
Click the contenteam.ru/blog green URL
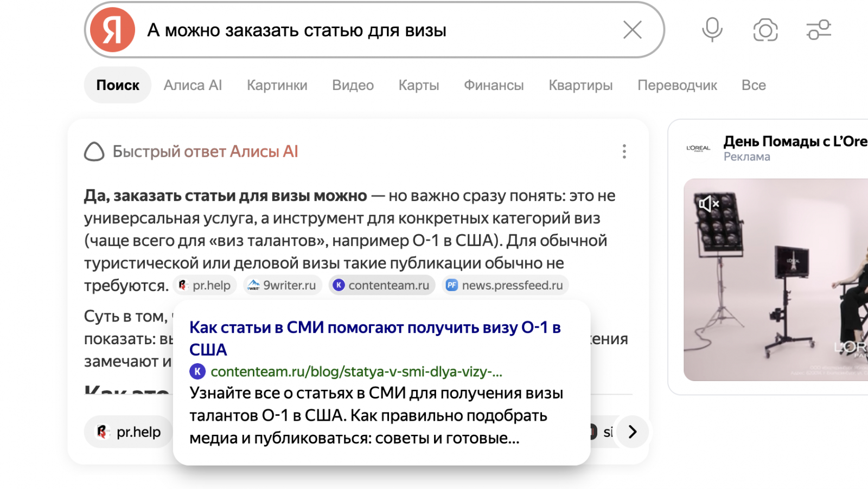point(356,371)
